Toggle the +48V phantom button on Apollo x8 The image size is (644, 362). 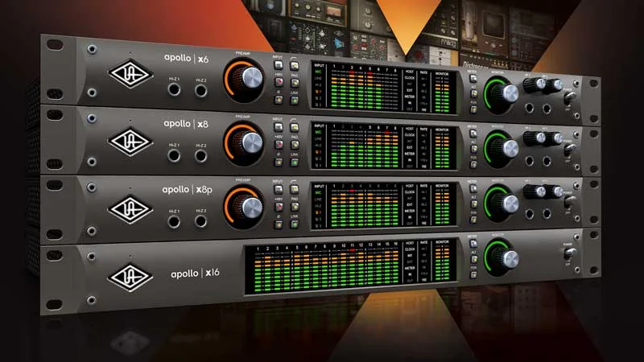[x=279, y=145]
